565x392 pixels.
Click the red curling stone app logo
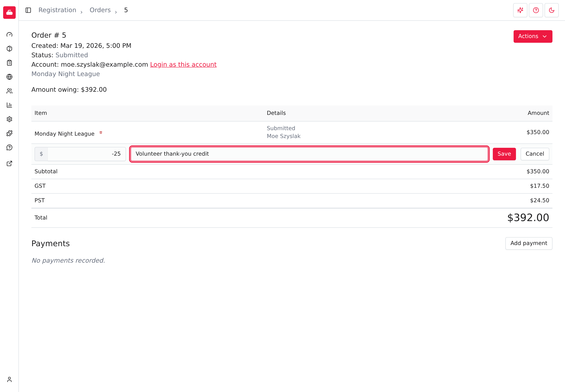point(9,12)
